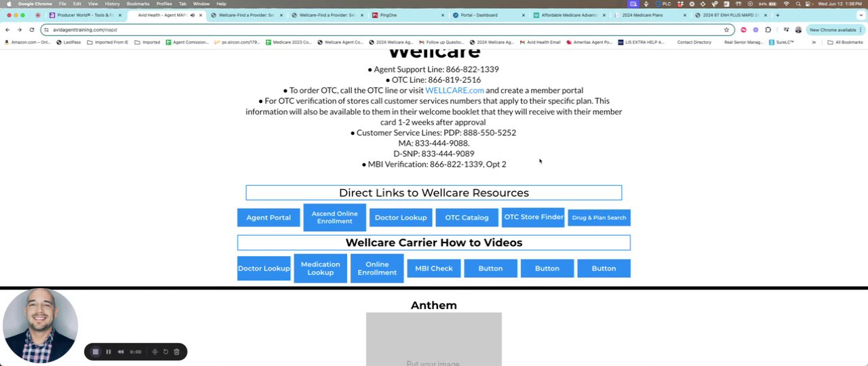868x366 pixels.
Task: Click Medication Lookup video button
Action: 320,268
